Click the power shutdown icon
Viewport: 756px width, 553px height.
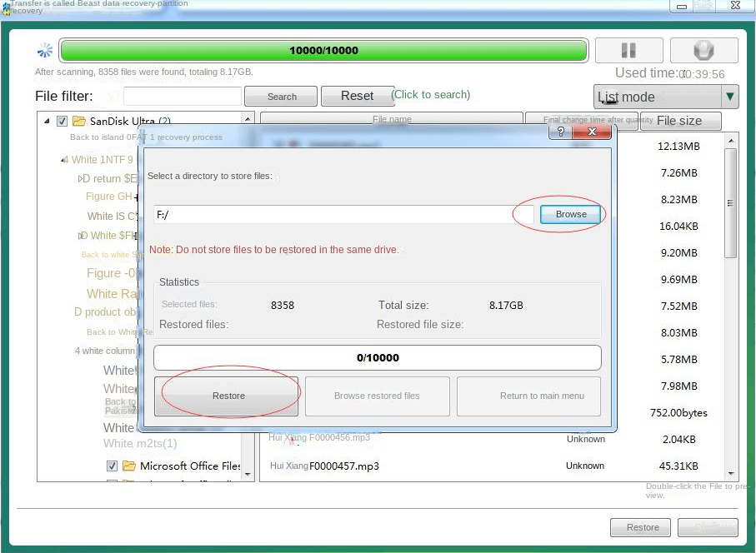point(704,50)
